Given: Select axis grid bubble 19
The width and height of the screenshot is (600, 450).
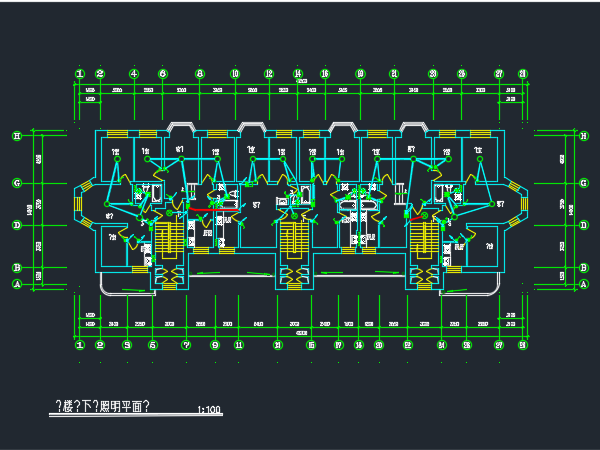Looking at the screenshot, I should click(360, 74).
